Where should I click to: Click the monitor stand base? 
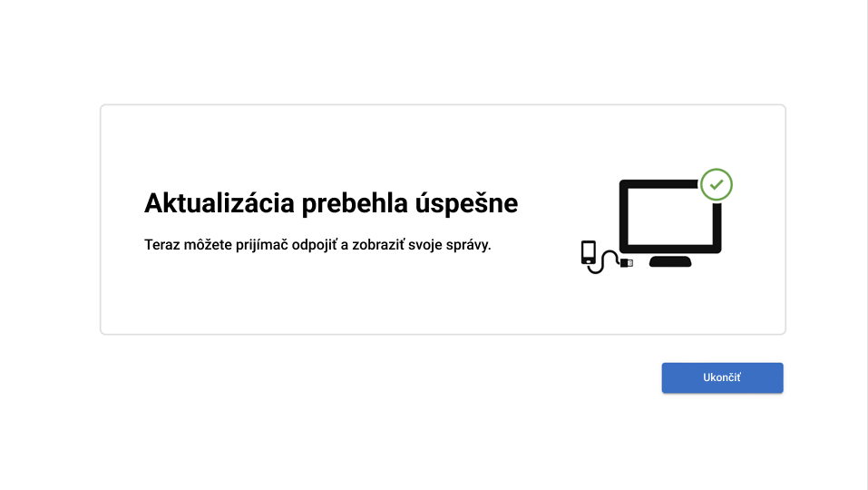[670, 261]
